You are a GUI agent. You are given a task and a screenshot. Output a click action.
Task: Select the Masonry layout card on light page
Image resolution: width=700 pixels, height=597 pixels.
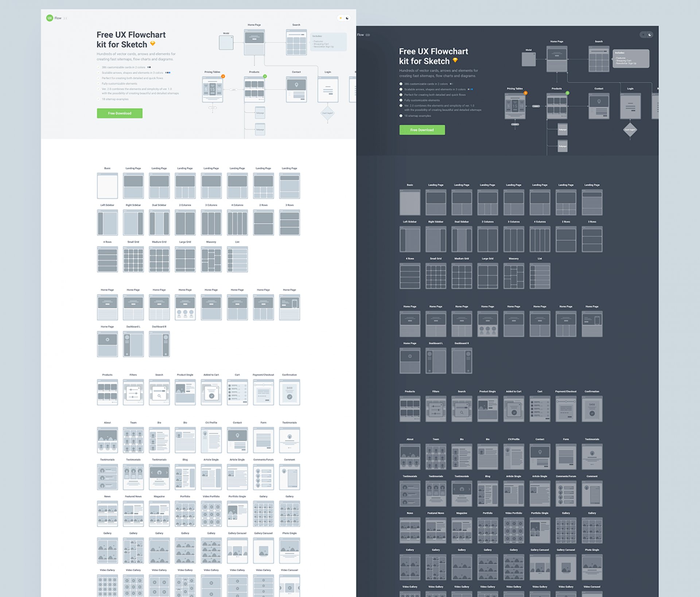point(211,259)
